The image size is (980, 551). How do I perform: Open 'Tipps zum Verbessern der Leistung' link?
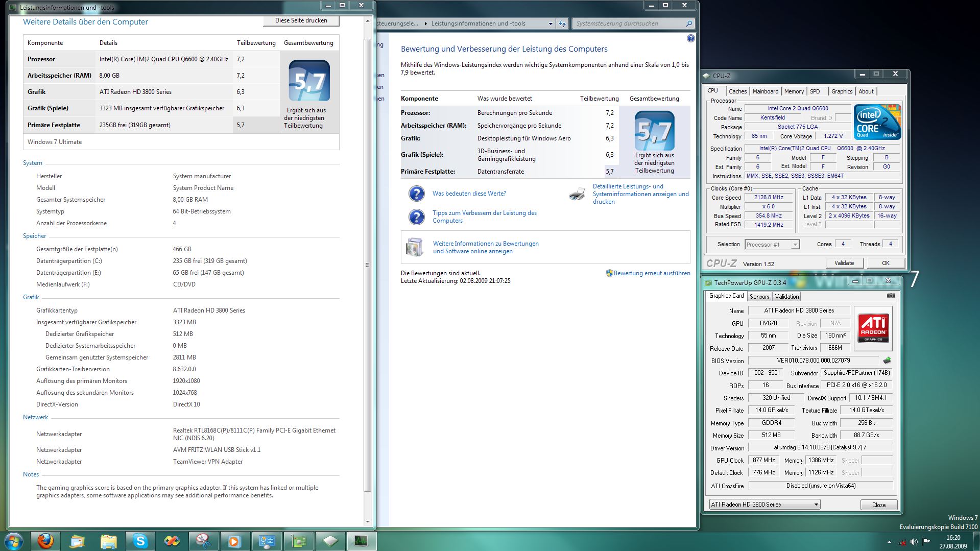click(485, 217)
